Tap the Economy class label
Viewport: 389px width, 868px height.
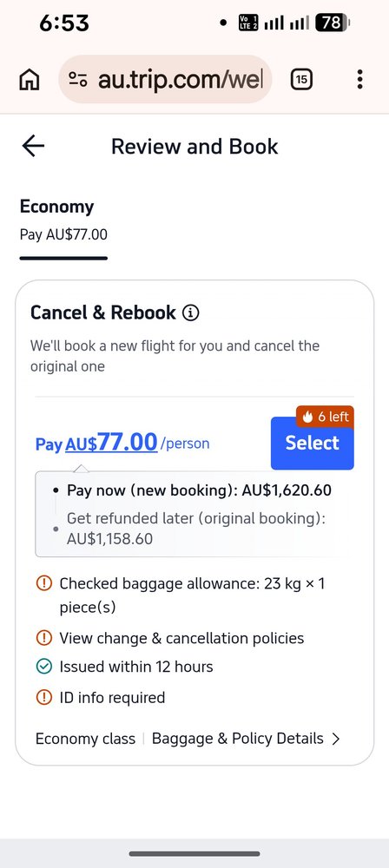coord(85,739)
